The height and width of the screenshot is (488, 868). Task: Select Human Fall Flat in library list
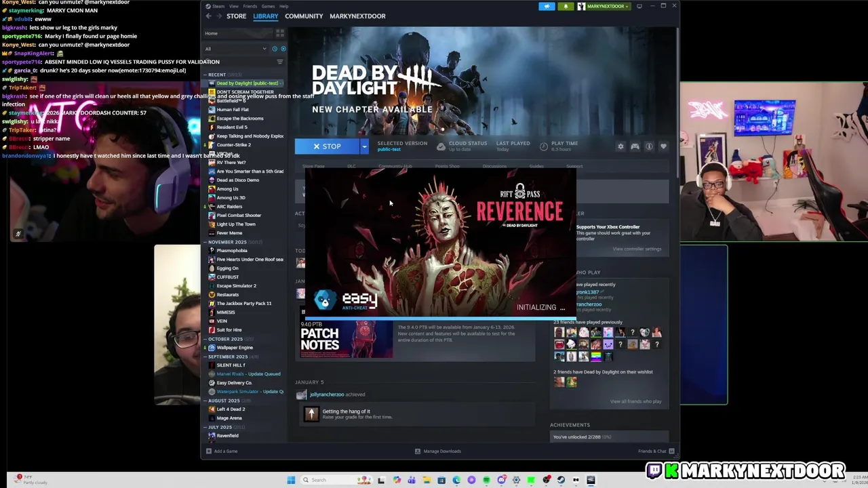233,110
